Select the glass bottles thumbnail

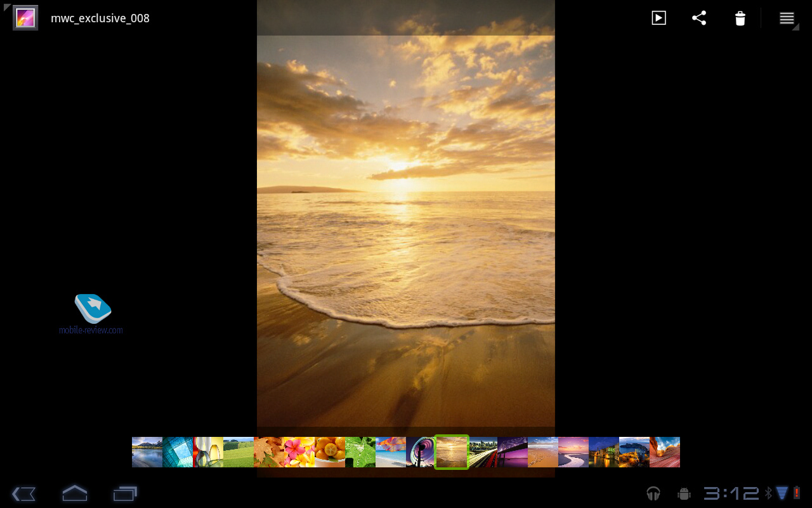coord(208,452)
